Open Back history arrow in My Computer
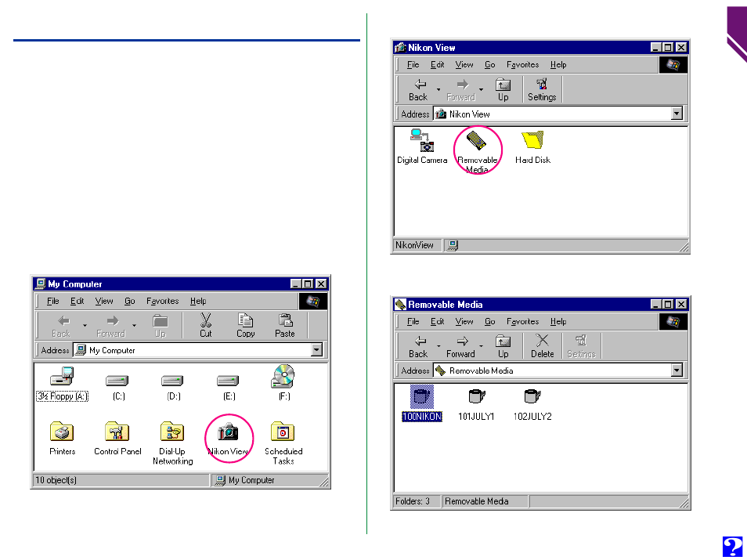 coord(85,326)
